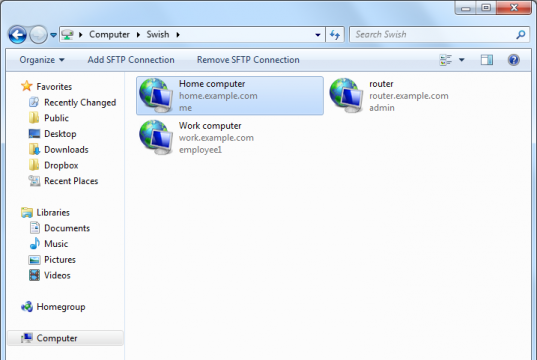This screenshot has width=537, height=360.
Task: Click Add SFTP Connection
Action: pos(131,60)
